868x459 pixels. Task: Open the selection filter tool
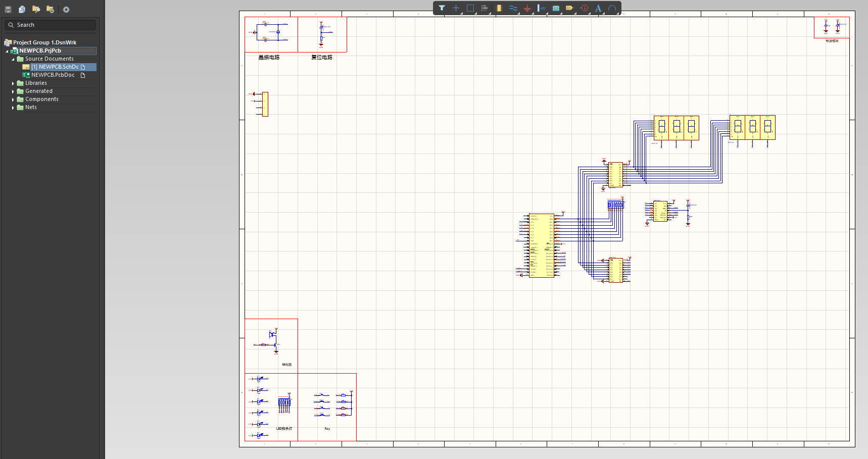[x=442, y=8]
